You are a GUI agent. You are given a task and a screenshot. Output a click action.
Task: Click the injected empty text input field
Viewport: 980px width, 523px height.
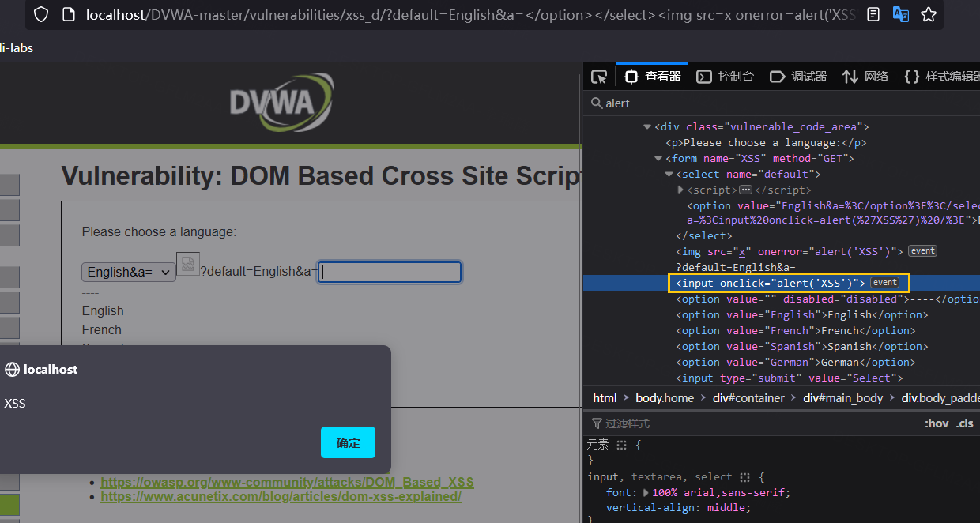pyautogui.click(x=390, y=272)
